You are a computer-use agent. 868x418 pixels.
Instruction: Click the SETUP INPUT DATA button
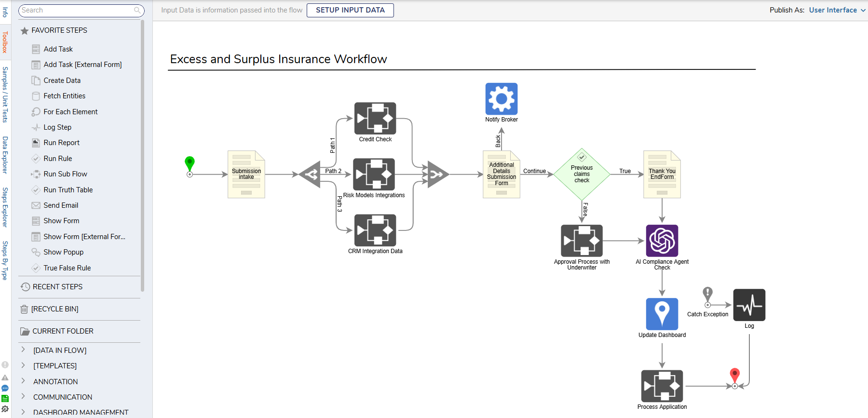(x=350, y=10)
